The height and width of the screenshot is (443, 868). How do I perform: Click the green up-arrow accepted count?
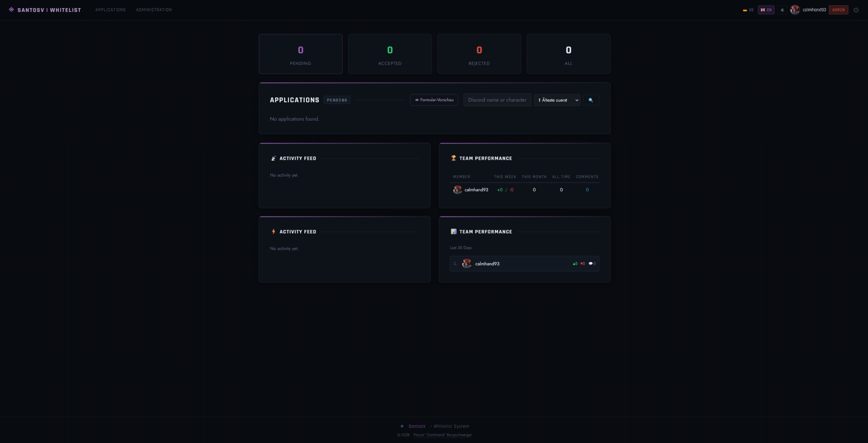point(575,264)
